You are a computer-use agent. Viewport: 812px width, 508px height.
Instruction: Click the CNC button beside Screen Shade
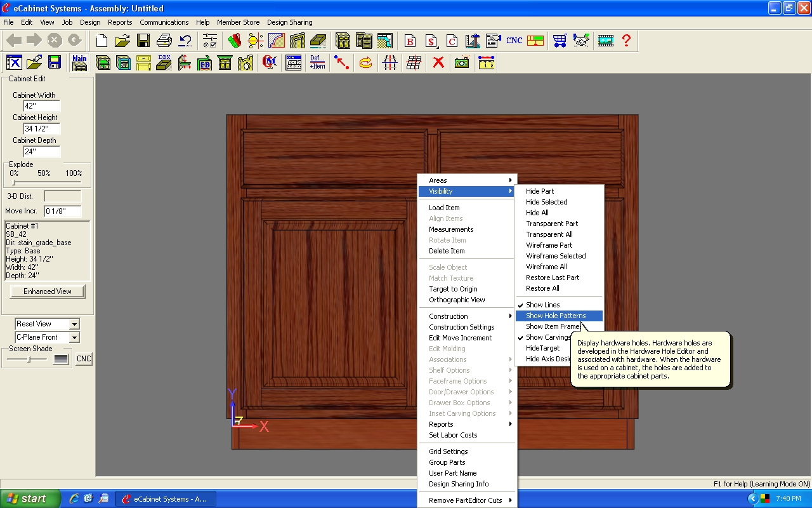coord(84,359)
